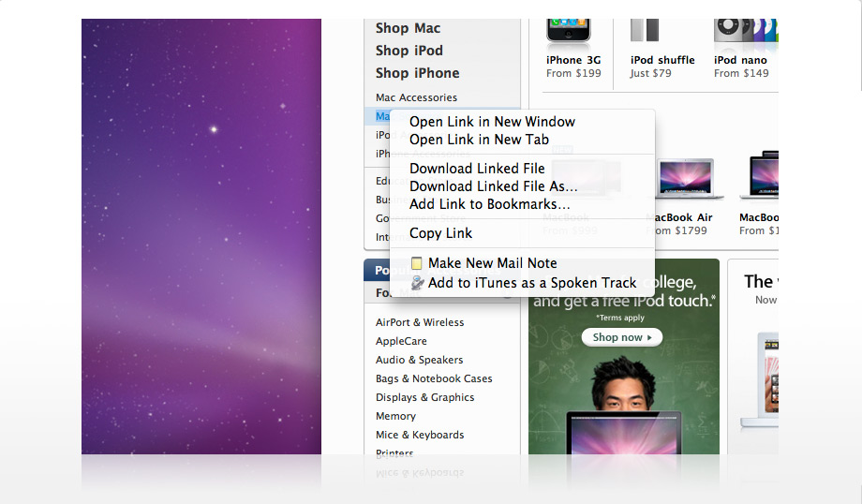Viewport: 862px width, 504px height.
Task: Click the iPod shuffle product image
Action: 645,30
